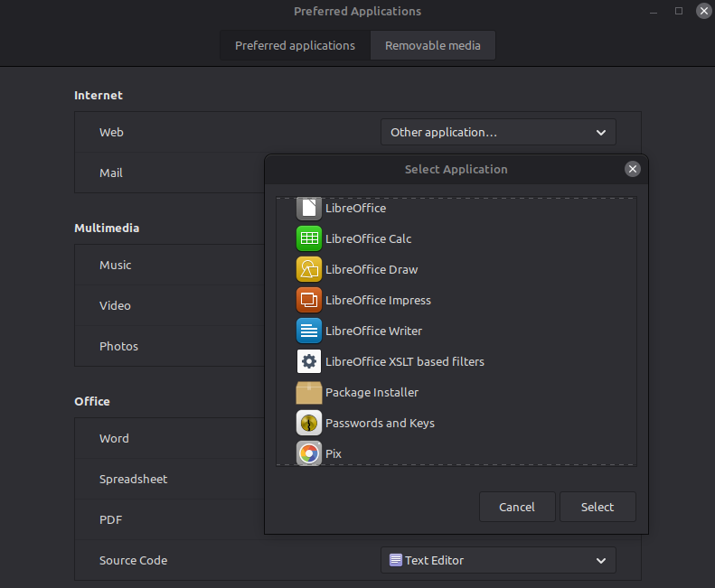The height and width of the screenshot is (588, 715).
Task: Click the Mail row label
Action: (x=111, y=173)
